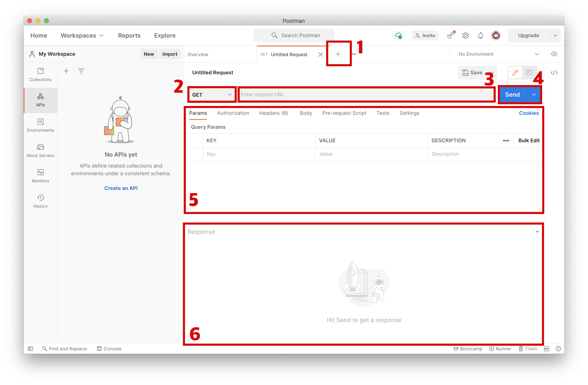The width and height of the screenshot is (588, 385).
Task: Open a new request tab with plus
Action: click(338, 54)
